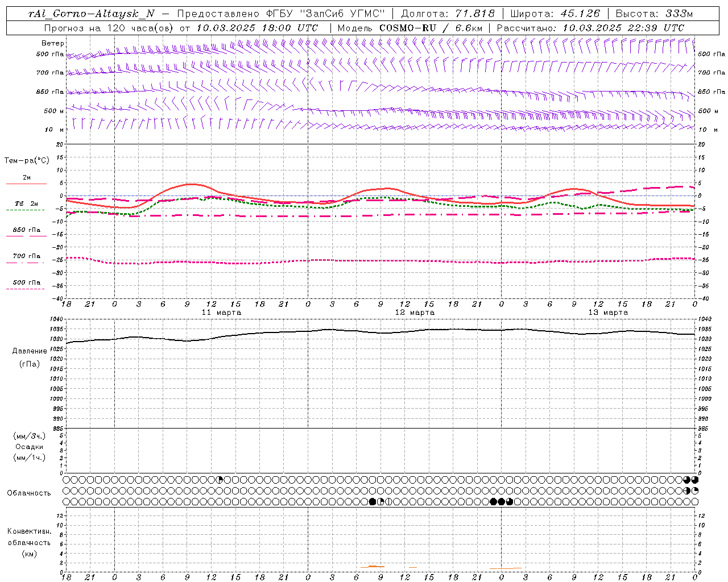Click the Td 2м legend entry
The width and height of the screenshot is (728, 582).
tap(26, 203)
